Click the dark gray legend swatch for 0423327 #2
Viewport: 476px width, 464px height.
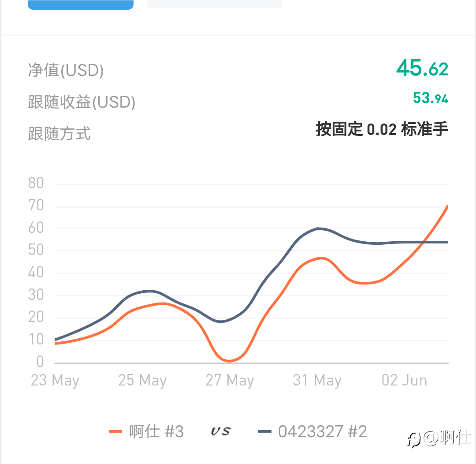click(264, 432)
